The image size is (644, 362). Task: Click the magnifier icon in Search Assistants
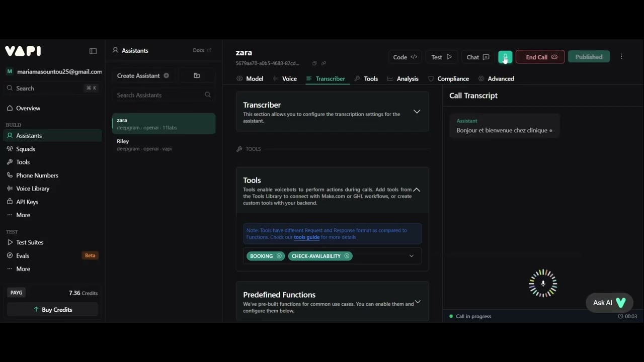208,95
